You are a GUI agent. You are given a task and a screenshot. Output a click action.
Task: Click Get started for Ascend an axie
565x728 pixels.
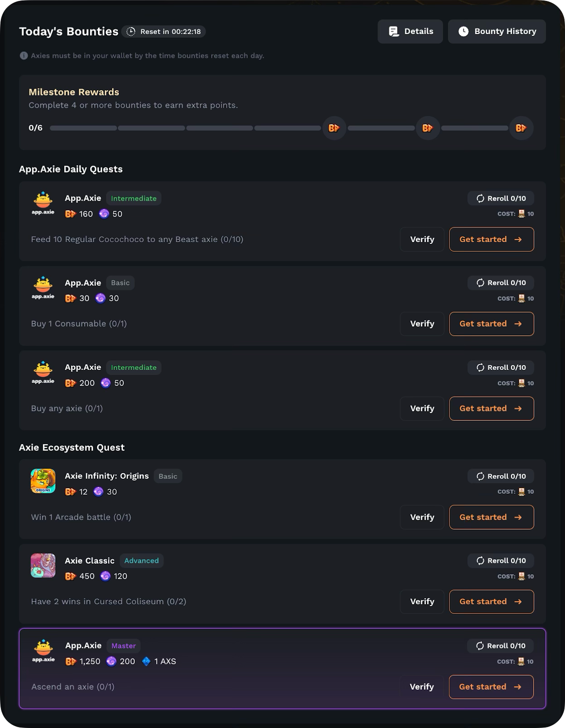[491, 687]
